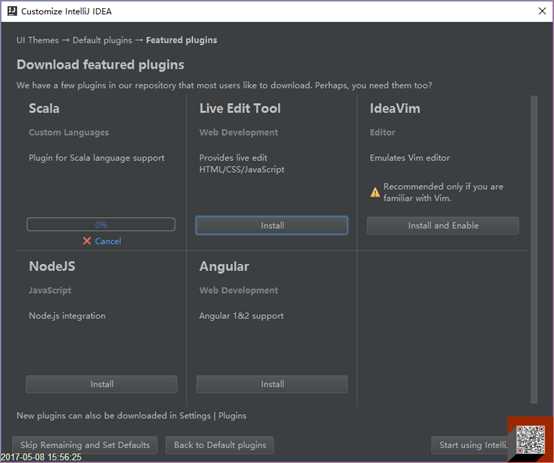Click the red X cancel icon under Scala
The width and height of the screenshot is (554, 463).
[x=87, y=241]
